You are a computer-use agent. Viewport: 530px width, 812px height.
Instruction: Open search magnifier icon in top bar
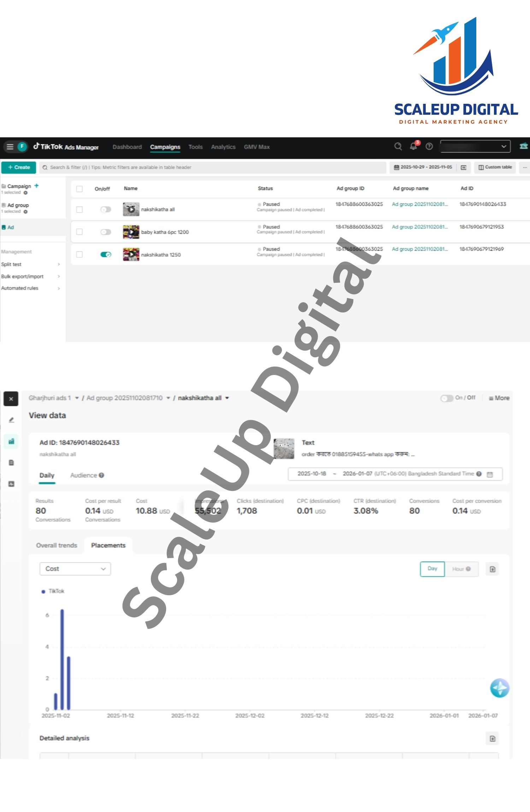point(398,147)
